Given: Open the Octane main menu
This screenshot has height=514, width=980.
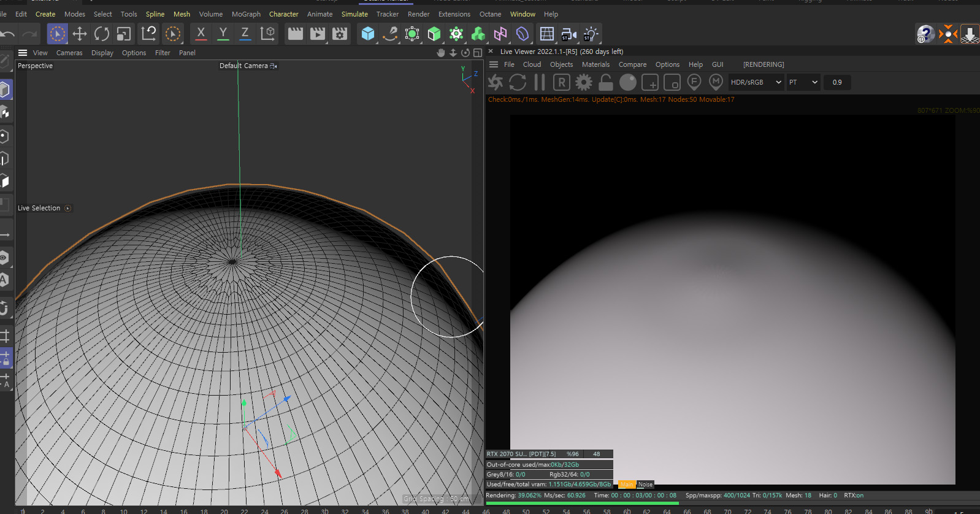Looking at the screenshot, I should [x=490, y=14].
